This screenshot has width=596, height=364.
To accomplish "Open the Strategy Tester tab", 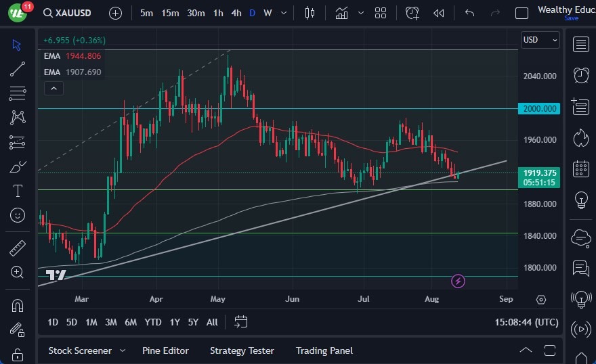I will pos(242,350).
